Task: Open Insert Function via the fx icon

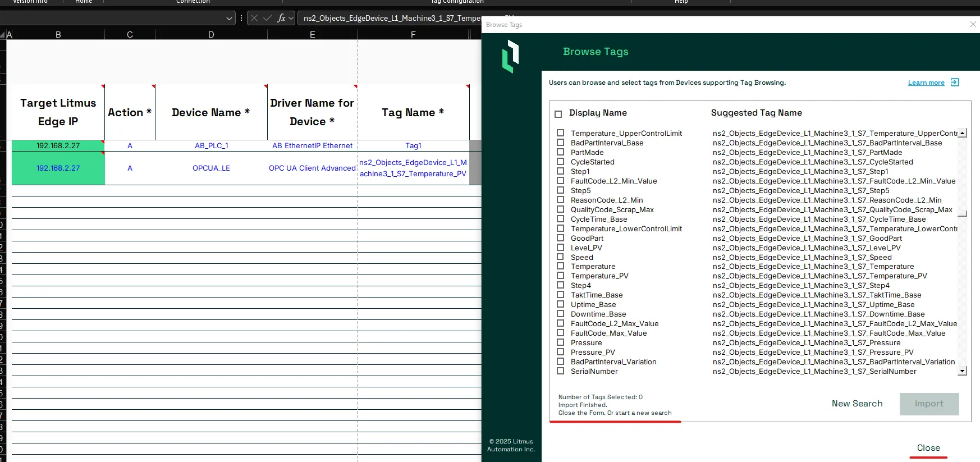Action: (x=281, y=18)
